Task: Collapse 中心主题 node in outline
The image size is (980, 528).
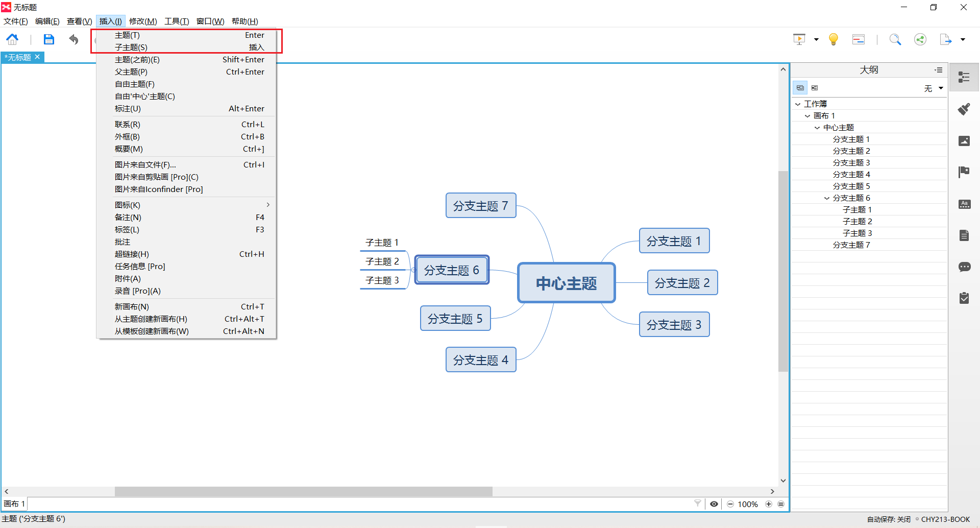Action: [x=817, y=128]
